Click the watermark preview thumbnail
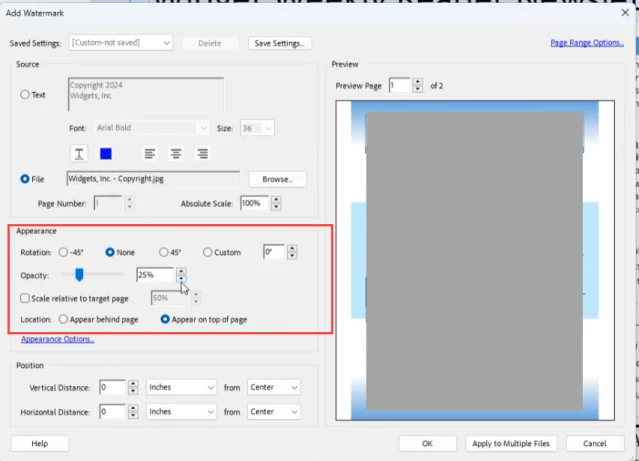This screenshot has height=461, width=639. coord(475,260)
